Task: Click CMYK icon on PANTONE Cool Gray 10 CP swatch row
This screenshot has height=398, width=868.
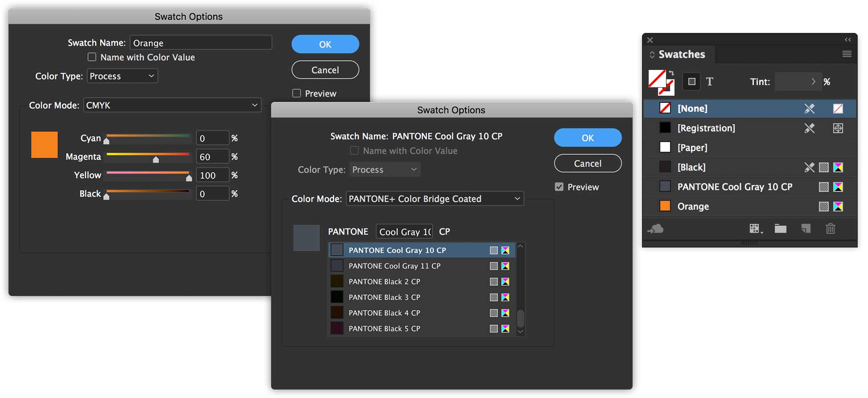Action: pyautogui.click(x=838, y=187)
